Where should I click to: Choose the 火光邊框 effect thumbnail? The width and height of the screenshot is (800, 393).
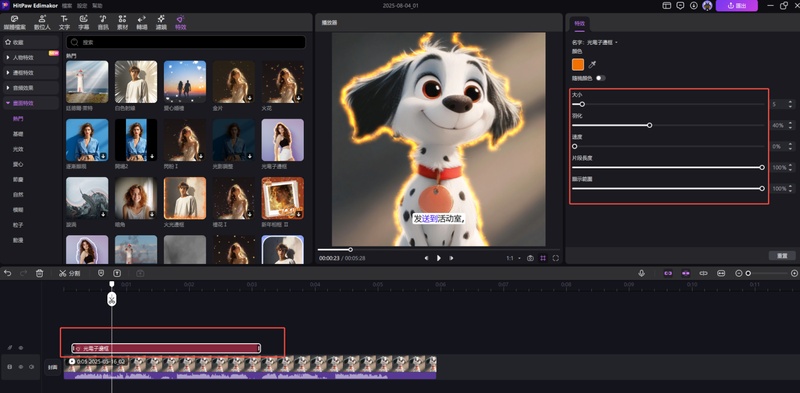coord(185,198)
